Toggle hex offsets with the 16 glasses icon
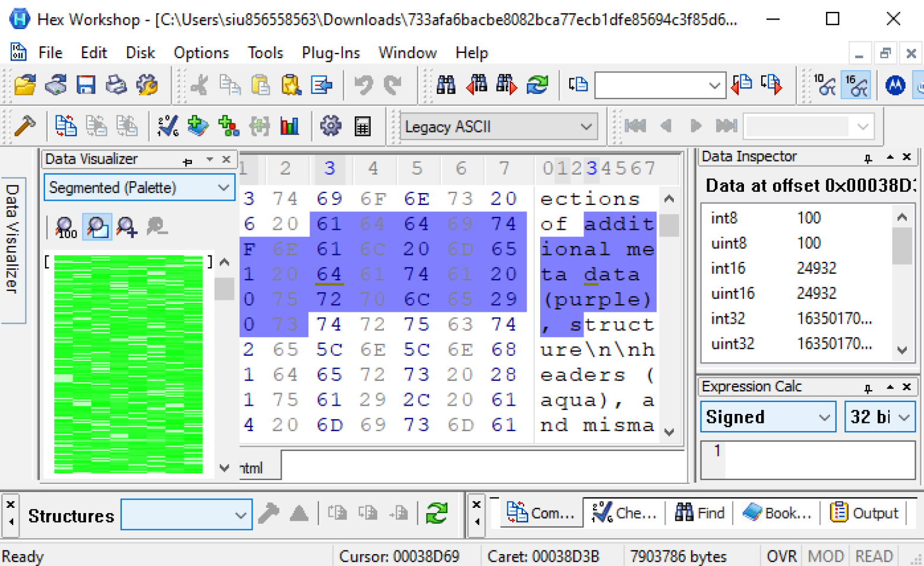 tap(856, 86)
